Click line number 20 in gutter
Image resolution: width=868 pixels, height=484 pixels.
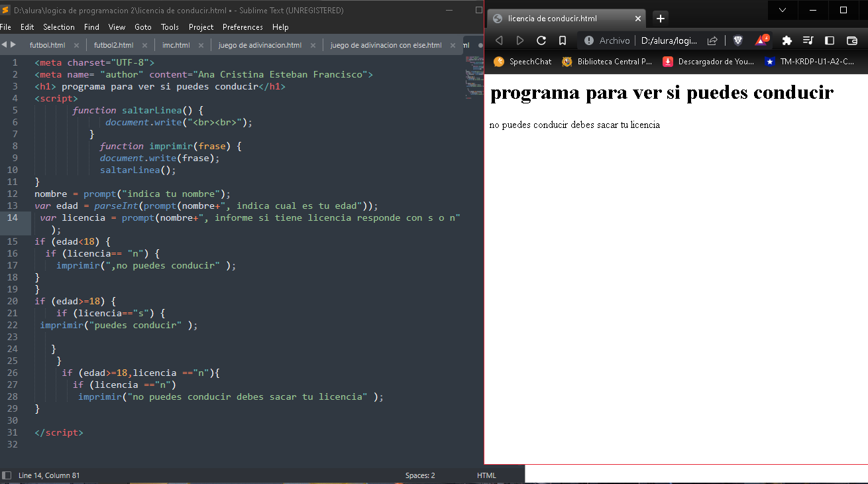(x=13, y=301)
